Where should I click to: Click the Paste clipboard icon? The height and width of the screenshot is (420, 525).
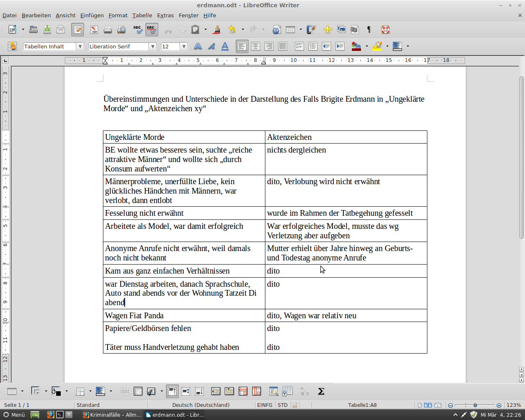pos(196,30)
